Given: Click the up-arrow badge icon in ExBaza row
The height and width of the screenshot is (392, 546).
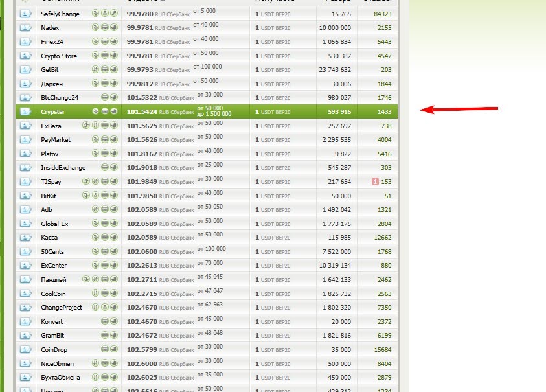Looking at the screenshot, I should (86, 125).
